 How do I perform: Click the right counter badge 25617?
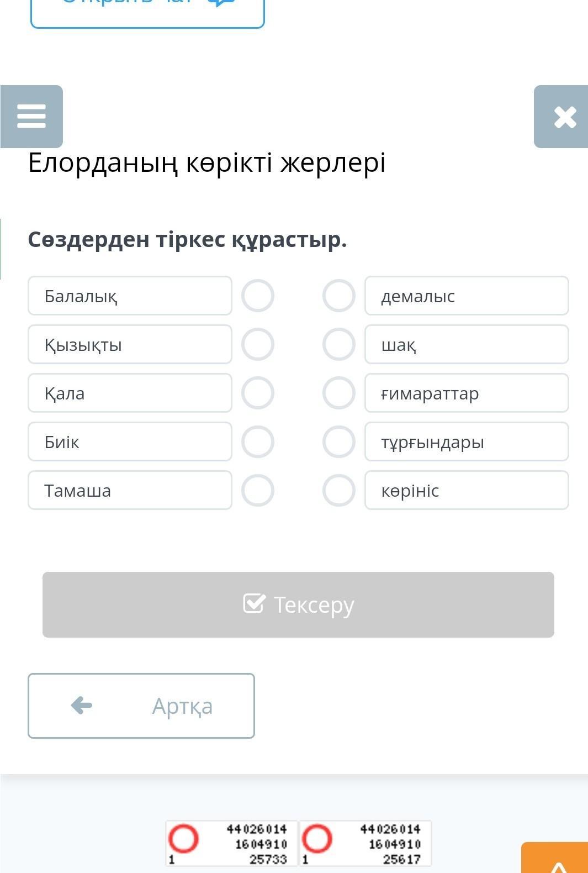[x=365, y=843]
